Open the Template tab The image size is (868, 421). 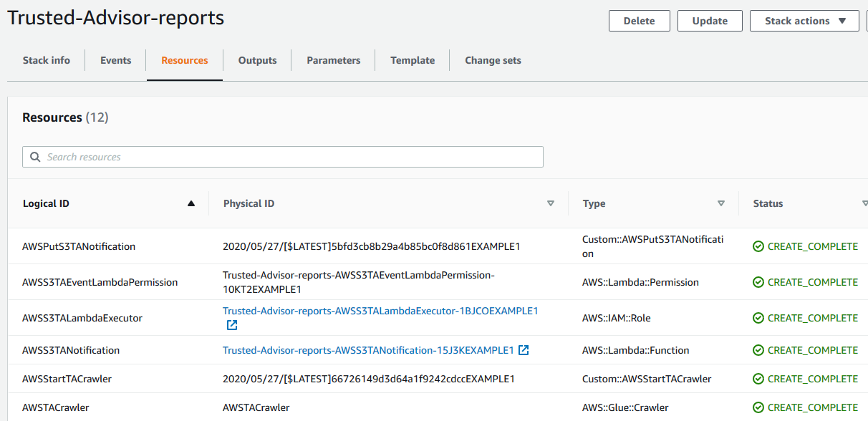pyautogui.click(x=413, y=60)
